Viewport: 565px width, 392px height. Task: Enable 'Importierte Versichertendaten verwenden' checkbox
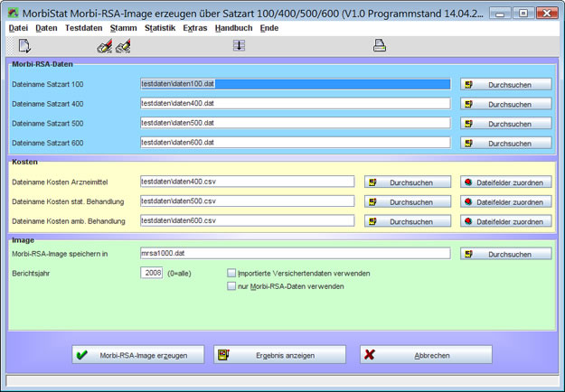point(231,272)
